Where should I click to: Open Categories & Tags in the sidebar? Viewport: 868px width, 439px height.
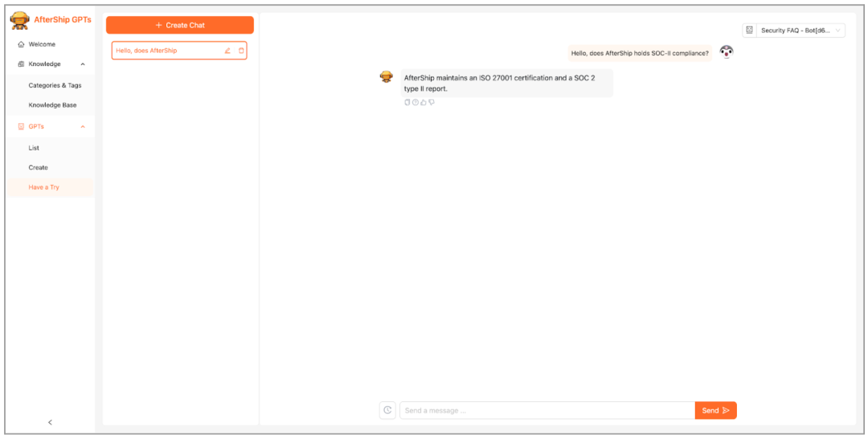tap(55, 85)
